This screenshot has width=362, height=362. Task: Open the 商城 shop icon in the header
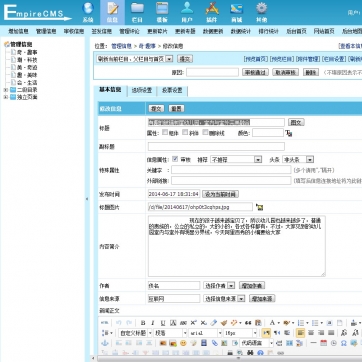pos(236,8)
